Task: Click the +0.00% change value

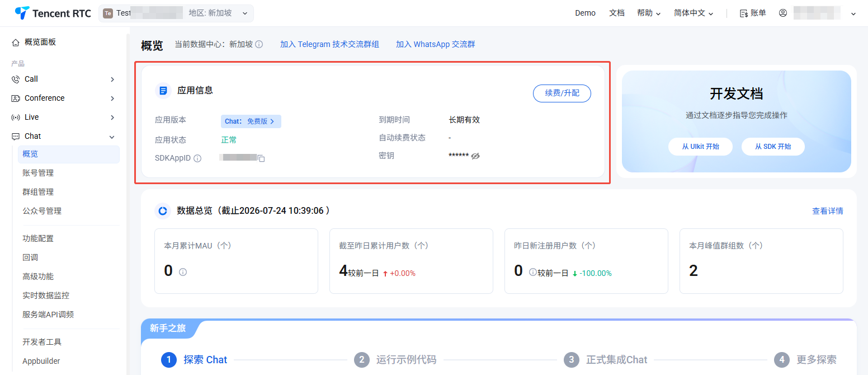Action: 403,274
